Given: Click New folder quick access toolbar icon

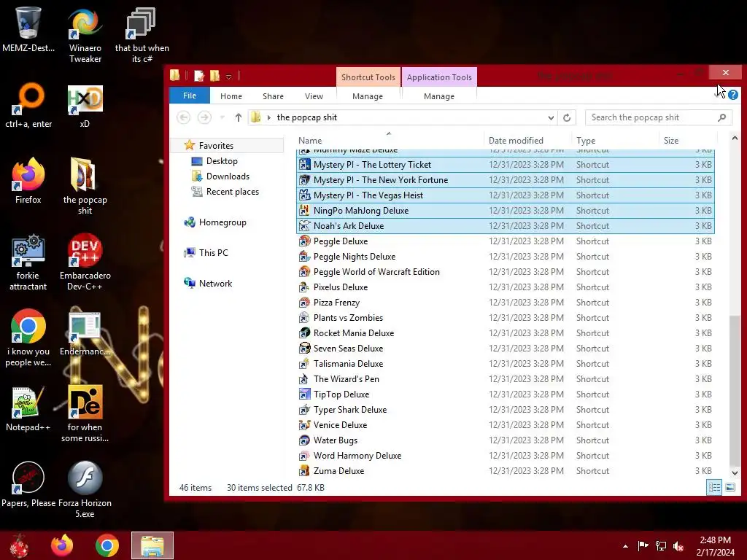Looking at the screenshot, I should [x=215, y=76].
